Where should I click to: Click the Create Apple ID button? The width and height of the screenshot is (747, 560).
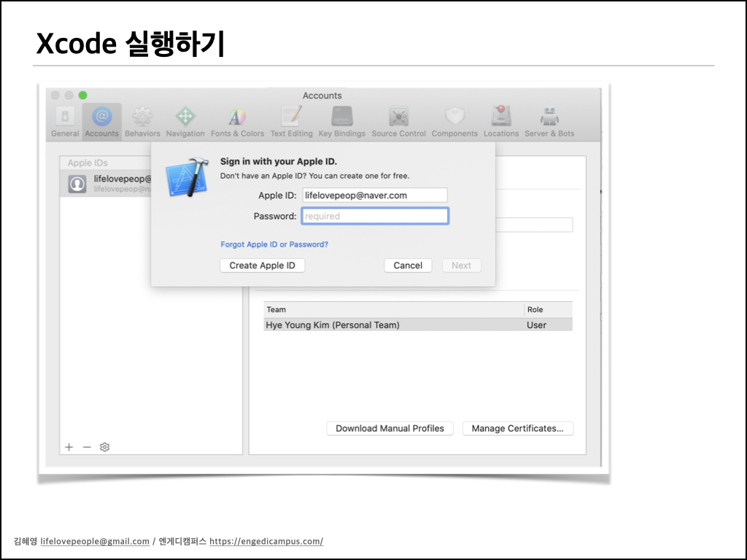263,265
